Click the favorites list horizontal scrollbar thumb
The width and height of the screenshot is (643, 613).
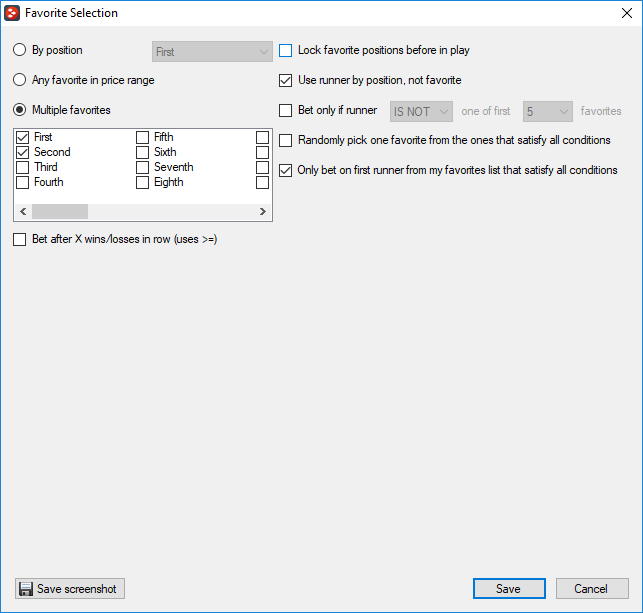tap(60, 212)
